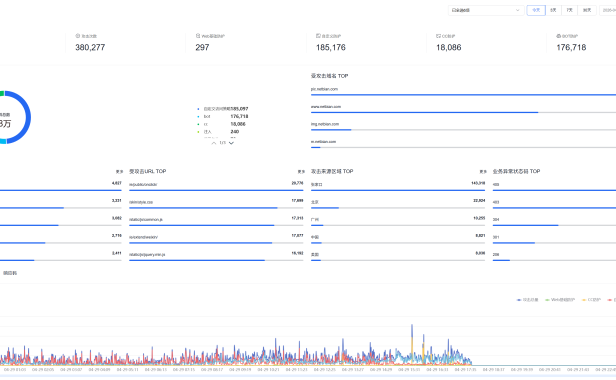Open the domain selector dropdown at top
This screenshot has height=380, width=616.
486,10
